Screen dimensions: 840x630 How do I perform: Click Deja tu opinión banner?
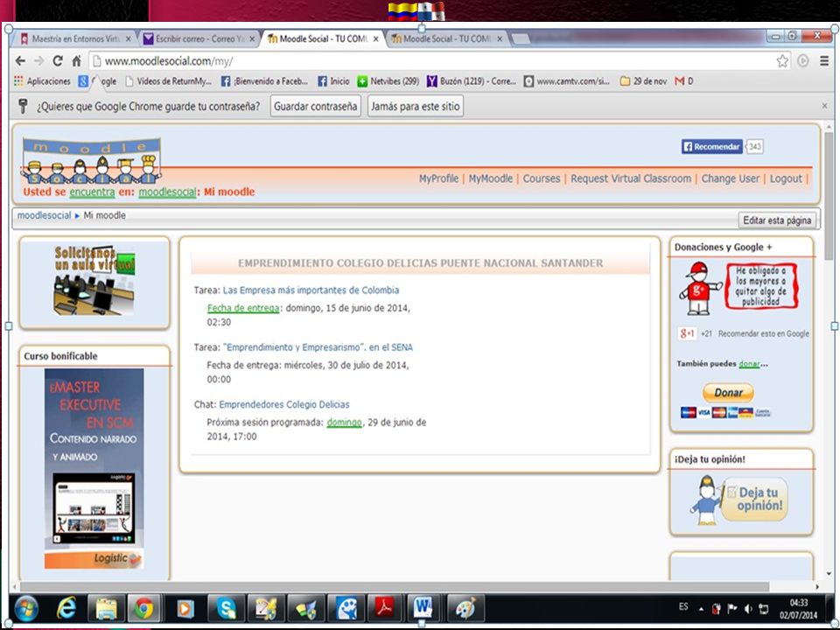click(739, 500)
